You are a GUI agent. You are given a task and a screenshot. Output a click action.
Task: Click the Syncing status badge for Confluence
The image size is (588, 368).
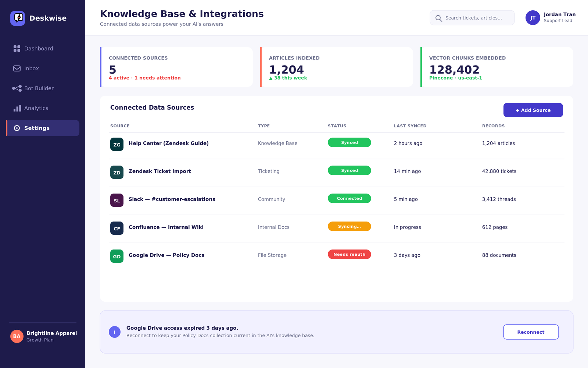point(349,226)
